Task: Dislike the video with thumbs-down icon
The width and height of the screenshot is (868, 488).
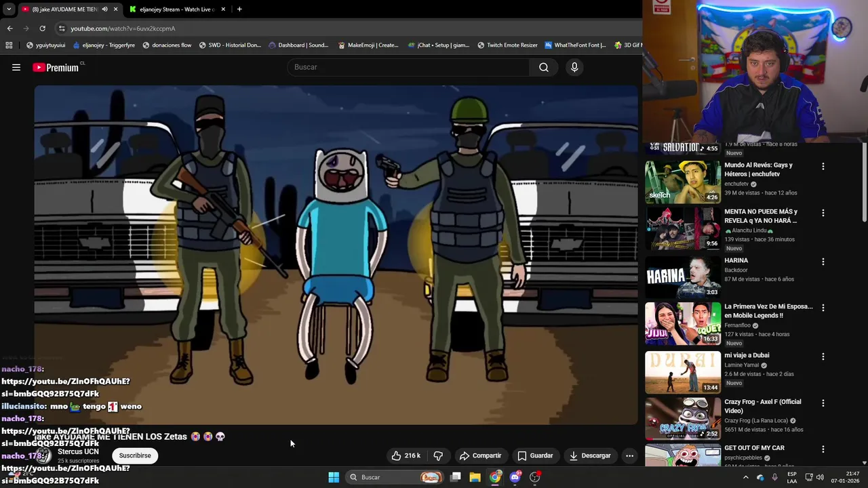Action: click(438, 455)
